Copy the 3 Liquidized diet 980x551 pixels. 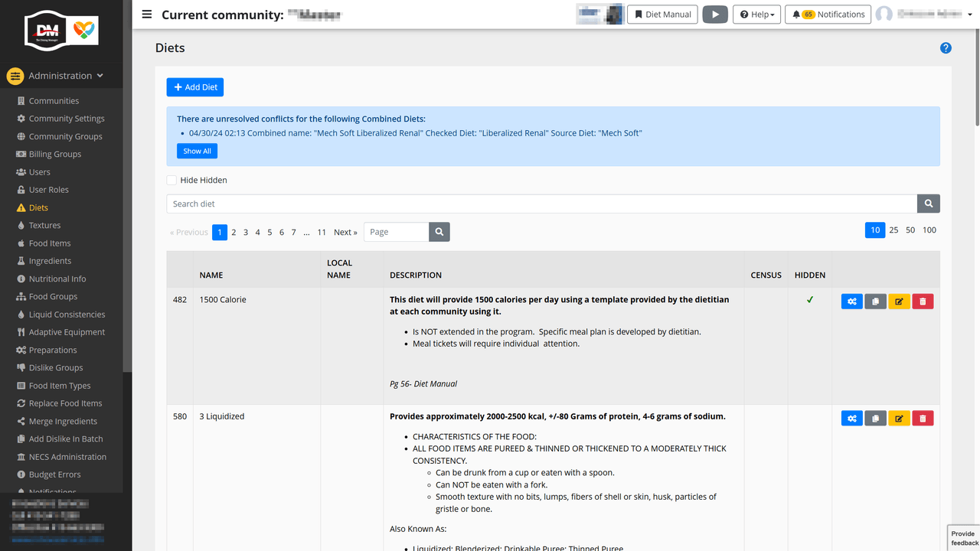tap(875, 419)
